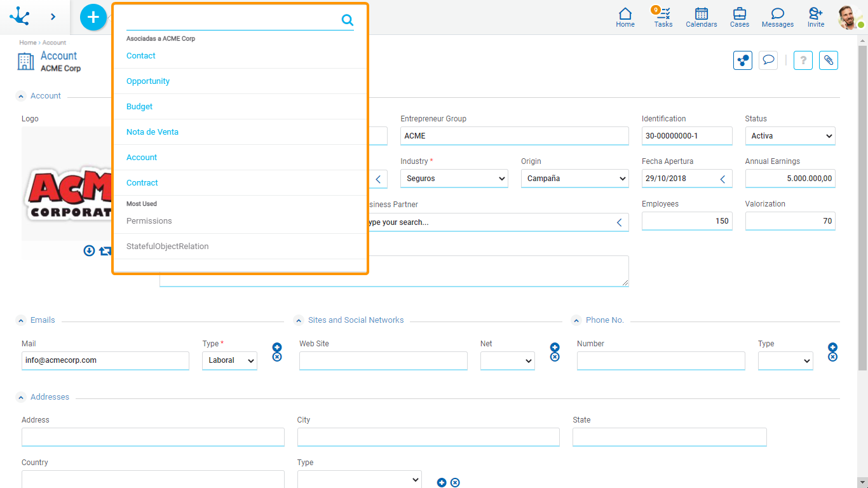The image size is (868, 488).
Task: Open the help question mark icon
Action: 803,60
